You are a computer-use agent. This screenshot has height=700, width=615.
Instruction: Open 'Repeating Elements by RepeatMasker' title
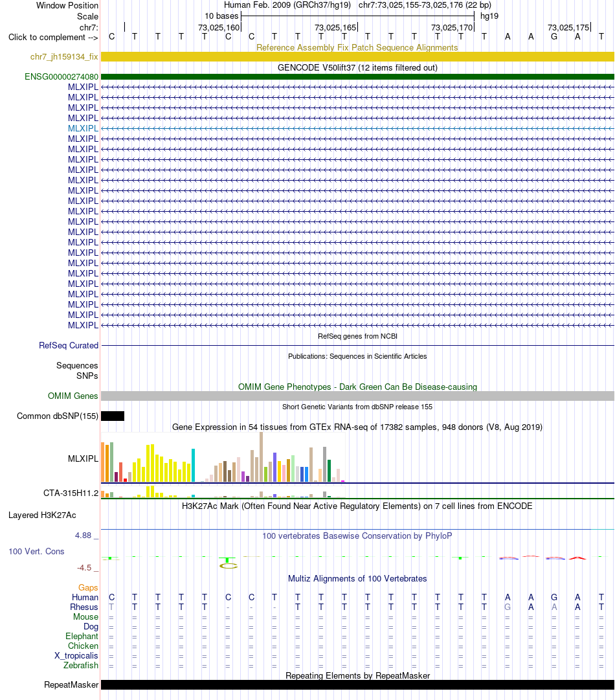[357, 676]
